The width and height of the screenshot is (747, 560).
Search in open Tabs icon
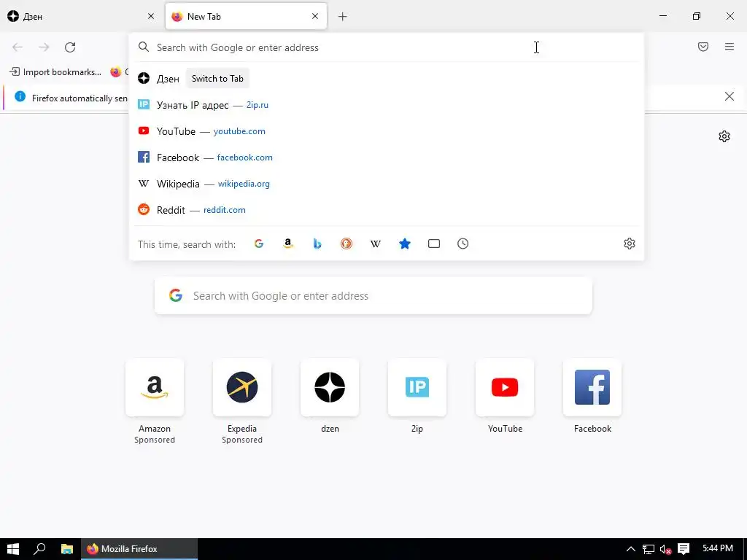[434, 244]
